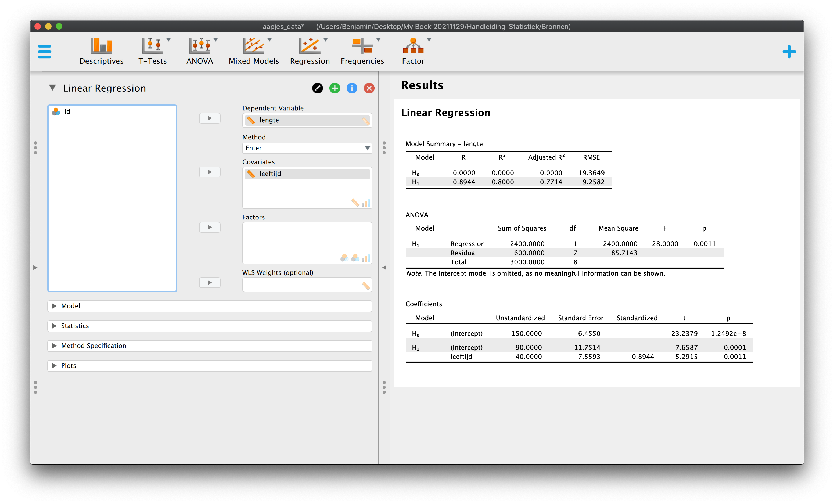This screenshot has height=504, width=834.
Task: Click the Model Summary – lengte table title
Action: (x=444, y=144)
